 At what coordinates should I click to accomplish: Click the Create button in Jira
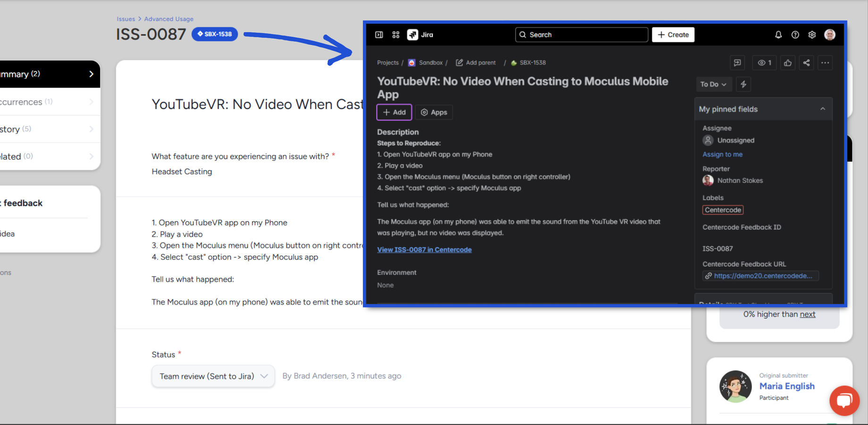pyautogui.click(x=673, y=34)
